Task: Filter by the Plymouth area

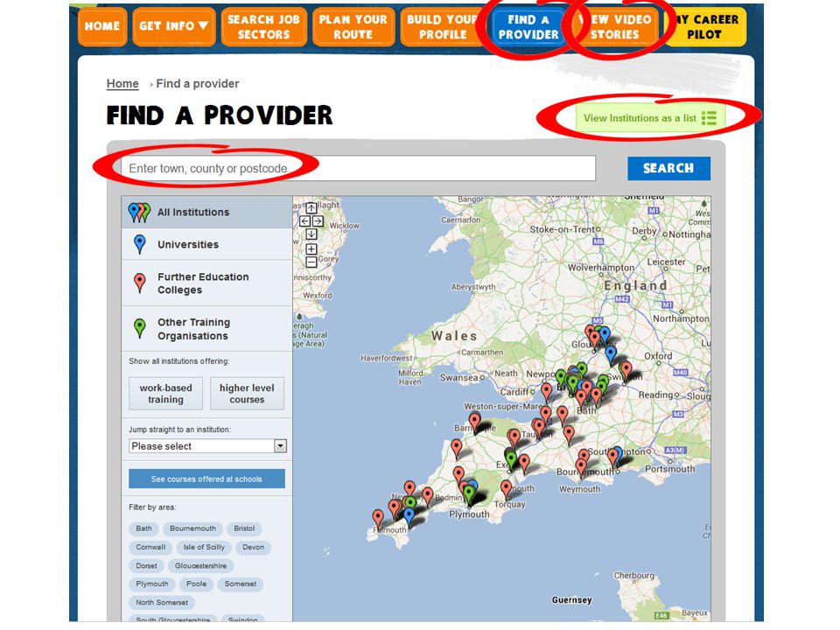Action: 152,584
